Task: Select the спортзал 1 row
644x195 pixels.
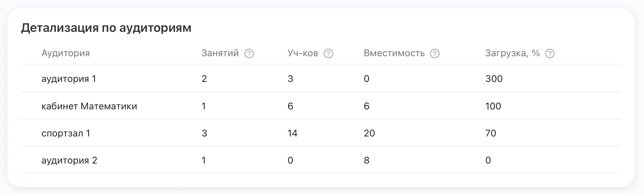Action: [x=321, y=133]
